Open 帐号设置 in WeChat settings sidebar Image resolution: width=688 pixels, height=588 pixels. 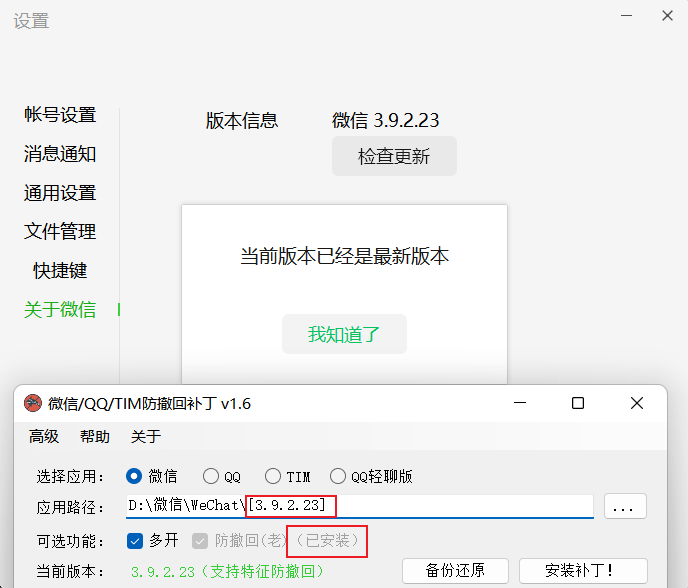(x=60, y=115)
